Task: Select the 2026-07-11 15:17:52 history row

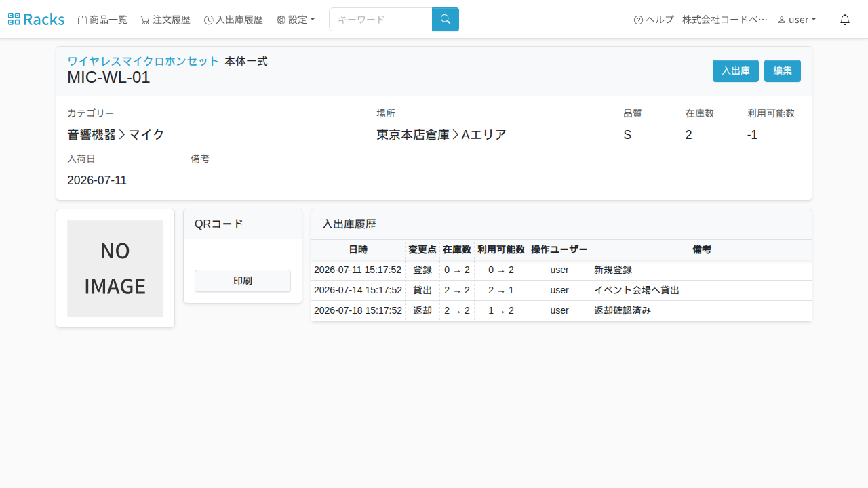Action: [561, 270]
